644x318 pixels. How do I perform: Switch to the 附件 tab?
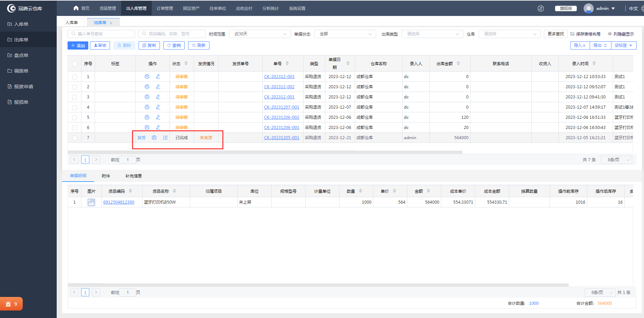[106, 176]
